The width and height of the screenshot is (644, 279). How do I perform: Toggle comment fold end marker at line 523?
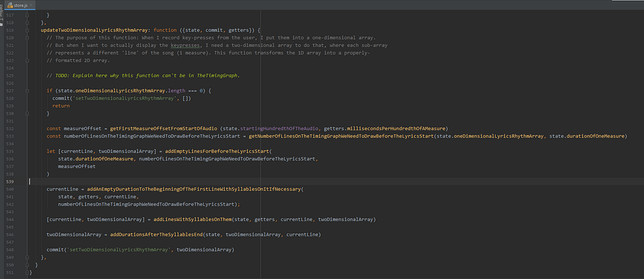click(x=28, y=60)
